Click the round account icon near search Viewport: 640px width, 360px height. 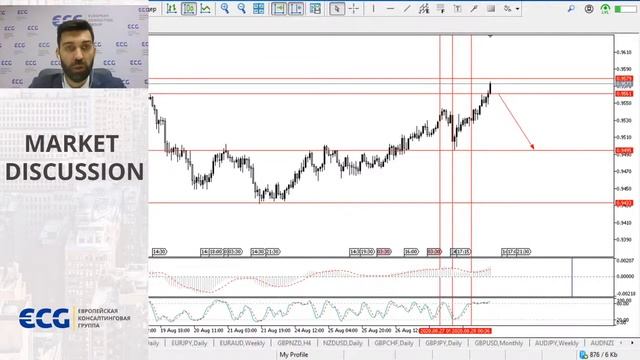pos(589,8)
